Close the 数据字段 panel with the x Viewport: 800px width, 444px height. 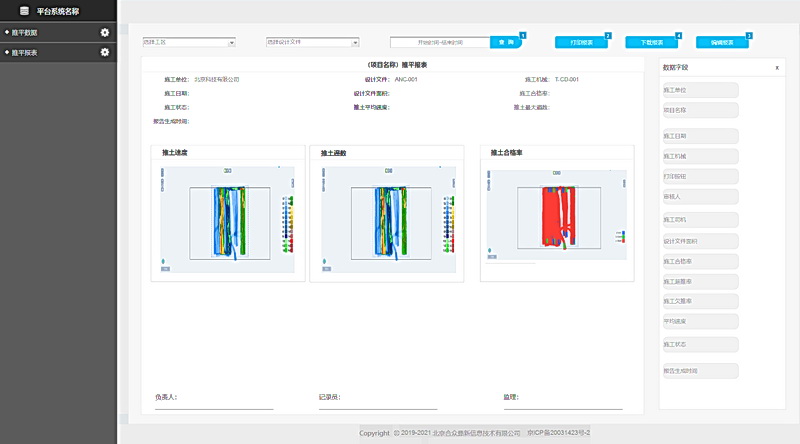pyautogui.click(x=777, y=68)
